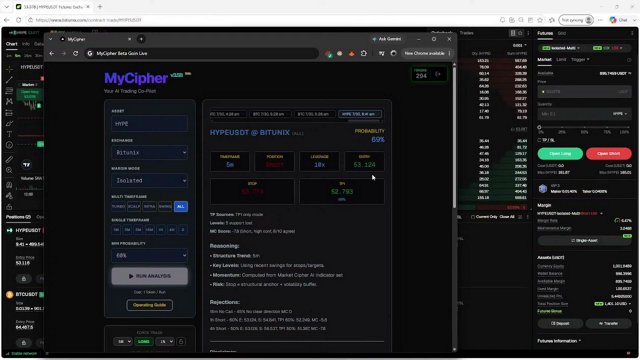This screenshot has height=360, width=640.
Task: Click the 52.793 TP1 value
Action: tap(342, 191)
